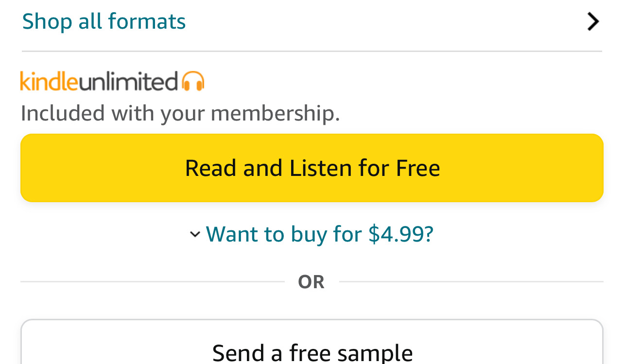
Task: Expand the small down chevron before Want to buy
Action: point(195,234)
